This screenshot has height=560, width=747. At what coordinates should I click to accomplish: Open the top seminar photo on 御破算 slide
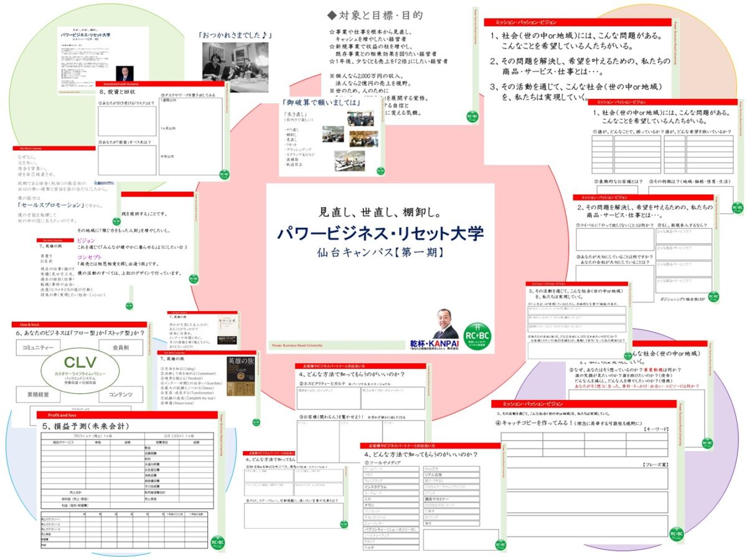tap(360, 119)
